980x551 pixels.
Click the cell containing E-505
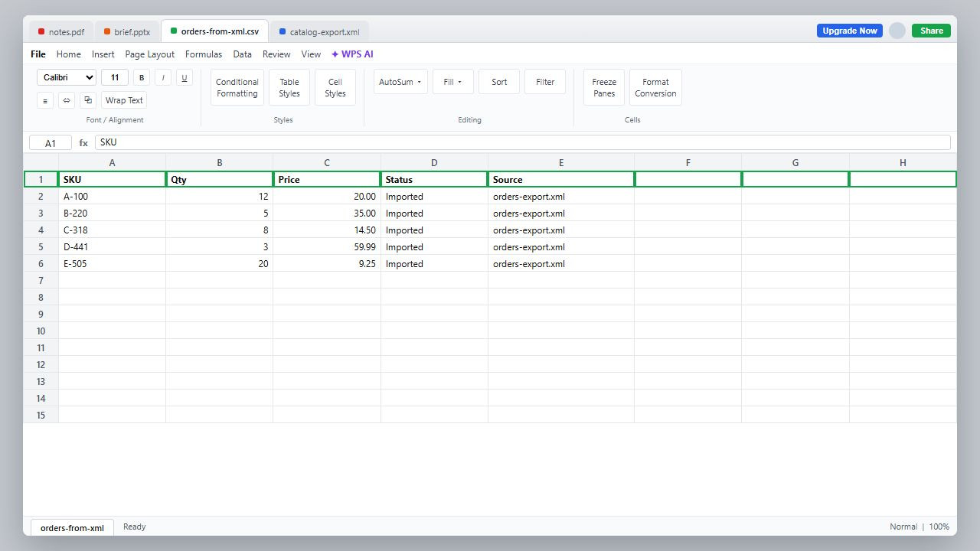112,264
